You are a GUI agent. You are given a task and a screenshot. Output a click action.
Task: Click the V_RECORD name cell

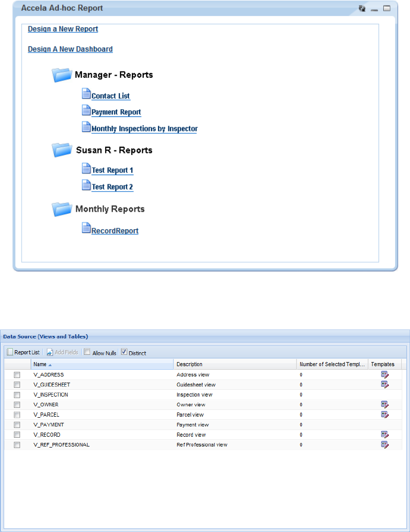click(x=47, y=435)
